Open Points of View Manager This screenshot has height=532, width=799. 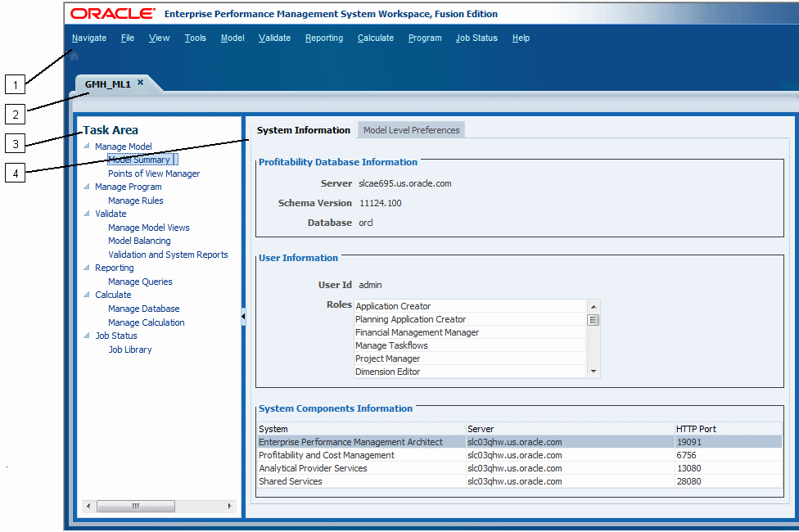click(154, 174)
